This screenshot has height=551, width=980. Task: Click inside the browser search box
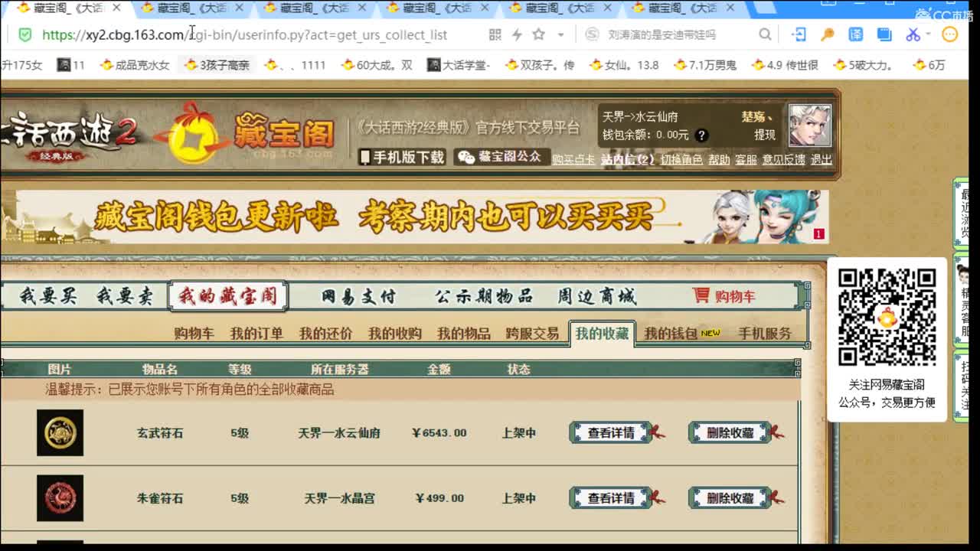(x=673, y=34)
